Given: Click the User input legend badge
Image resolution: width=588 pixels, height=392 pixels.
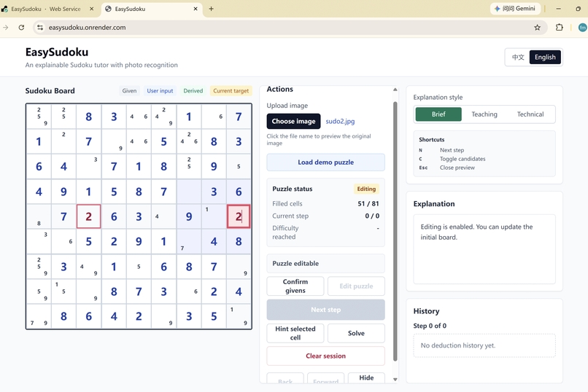Looking at the screenshot, I should (160, 90).
